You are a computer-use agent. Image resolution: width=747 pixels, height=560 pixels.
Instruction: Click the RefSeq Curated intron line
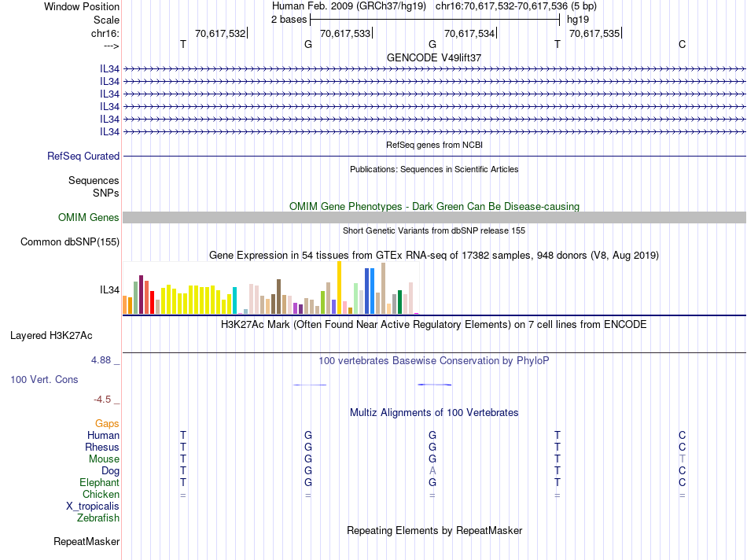(x=434, y=156)
